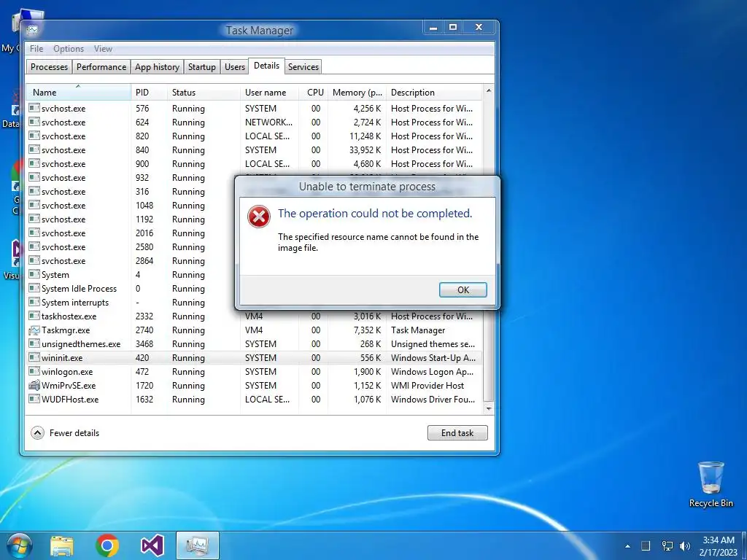Click the volume speaker tray icon
This screenshot has width=747, height=560.
pos(685,546)
